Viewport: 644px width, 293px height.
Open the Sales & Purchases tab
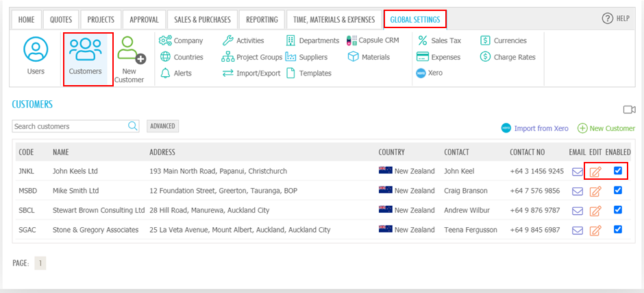pos(203,19)
